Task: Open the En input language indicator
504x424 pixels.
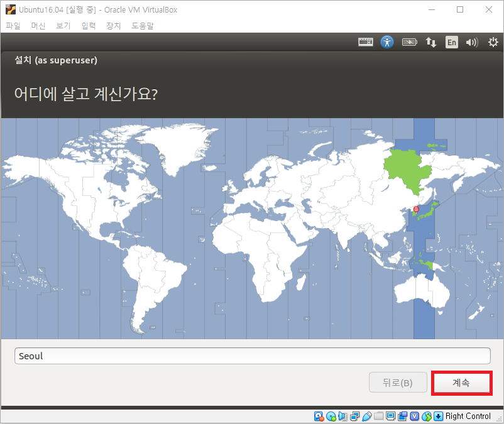Action: click(x=452, y=42)
